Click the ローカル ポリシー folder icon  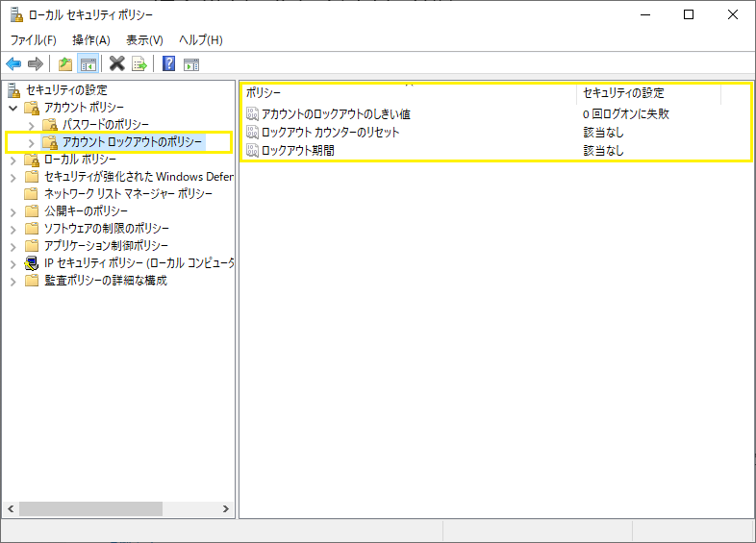(x=32, y=160)
